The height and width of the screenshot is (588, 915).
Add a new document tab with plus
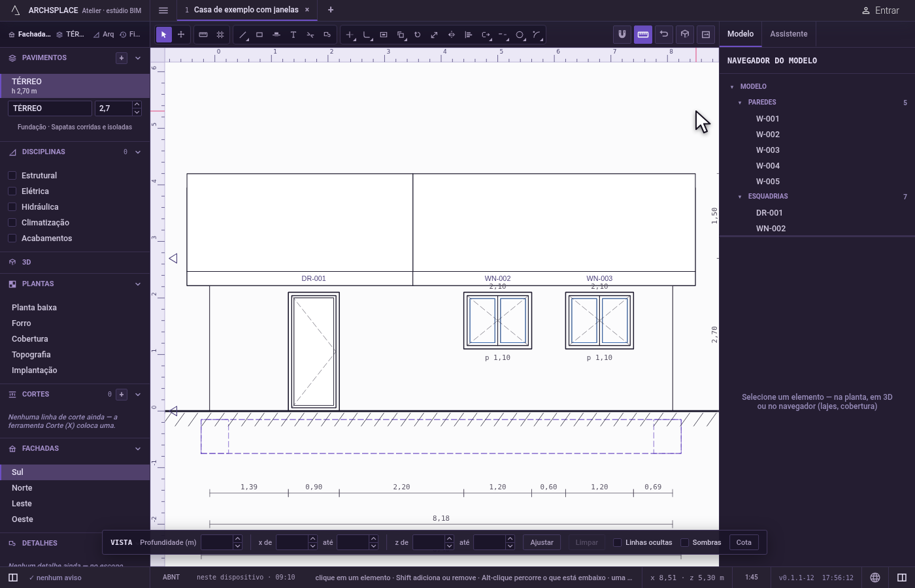pos(331,10)
